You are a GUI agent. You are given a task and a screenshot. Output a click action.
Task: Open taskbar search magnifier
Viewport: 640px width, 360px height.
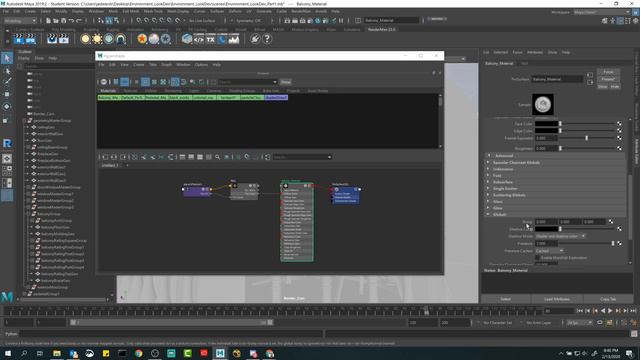coord(24,353)
